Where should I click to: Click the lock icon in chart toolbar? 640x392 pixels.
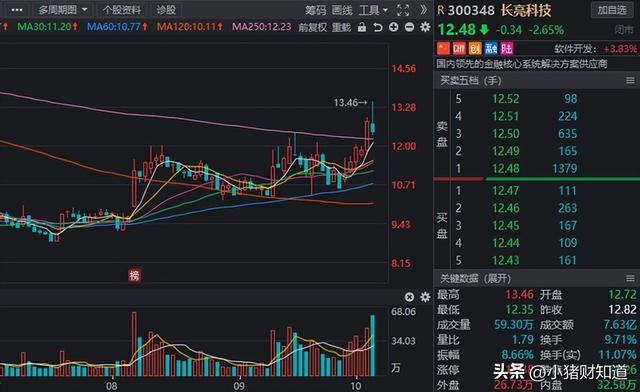362,27
